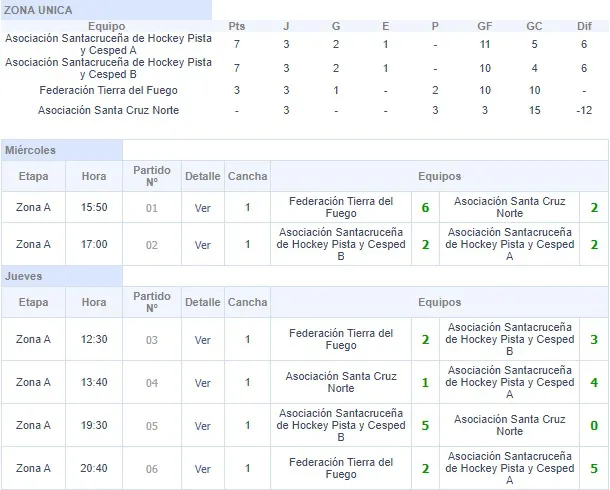The image size is (610, 490).
Task: Select the GF column header
Action: (x=485, y=26)
